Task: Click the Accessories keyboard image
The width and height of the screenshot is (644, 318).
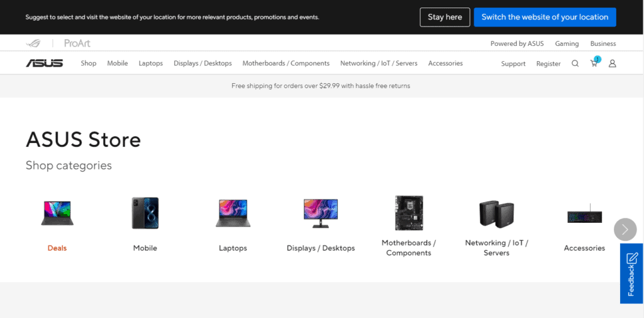Action: pos(584,214)
